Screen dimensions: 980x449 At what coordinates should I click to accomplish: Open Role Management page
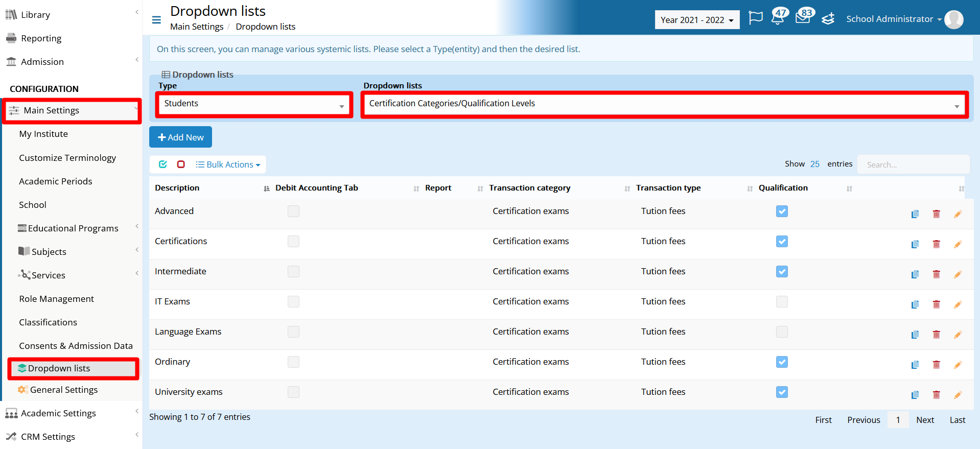coord(57,299)
